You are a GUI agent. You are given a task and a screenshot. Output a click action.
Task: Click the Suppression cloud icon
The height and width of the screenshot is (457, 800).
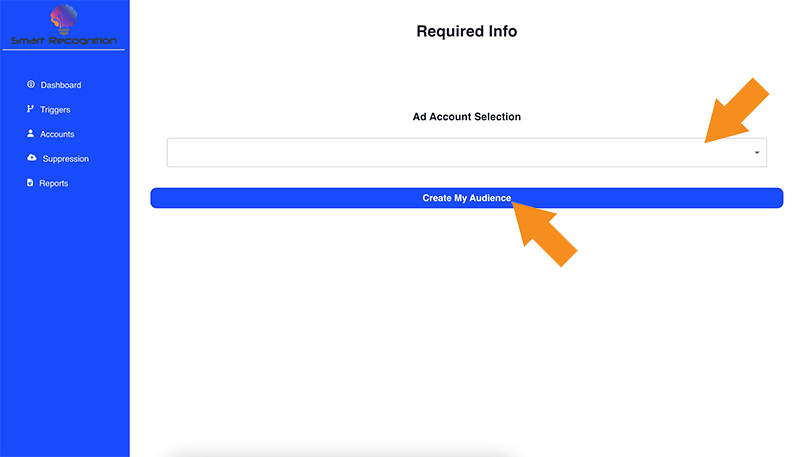coord(32,158)
